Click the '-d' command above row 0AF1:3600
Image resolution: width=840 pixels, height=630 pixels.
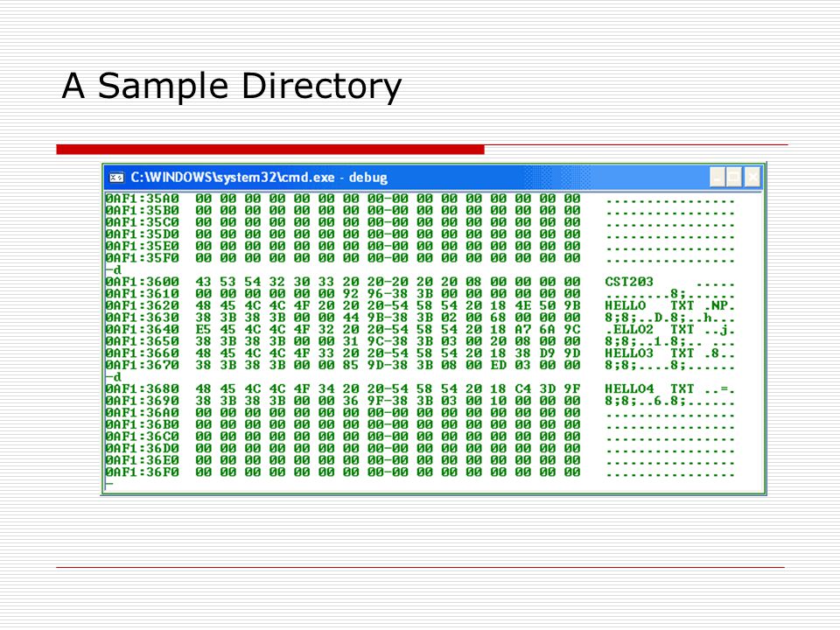click(x=114, y=270)
